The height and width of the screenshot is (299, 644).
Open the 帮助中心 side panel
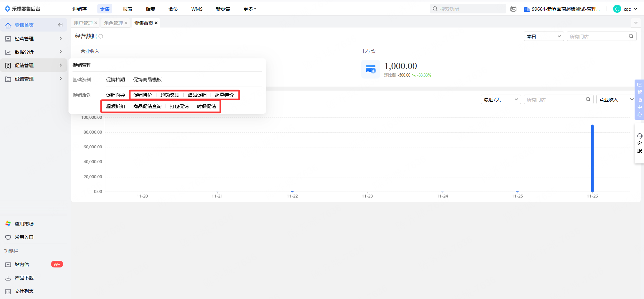[639, 100]
